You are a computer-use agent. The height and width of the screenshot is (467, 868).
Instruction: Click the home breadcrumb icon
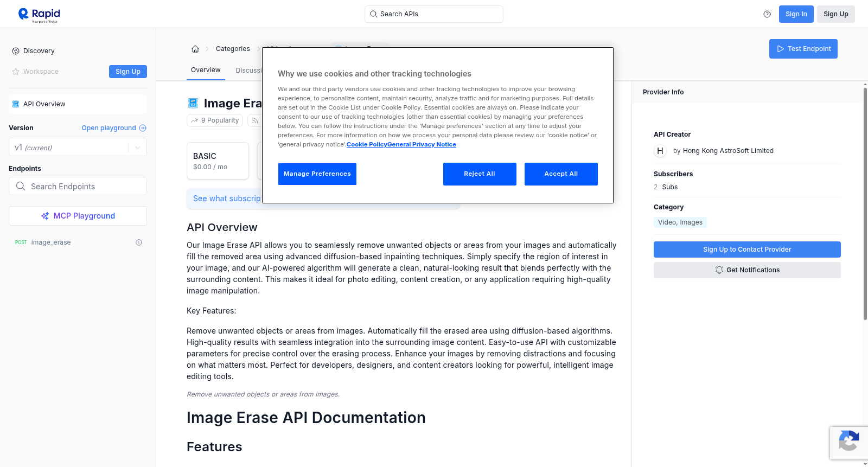[195, 49]
